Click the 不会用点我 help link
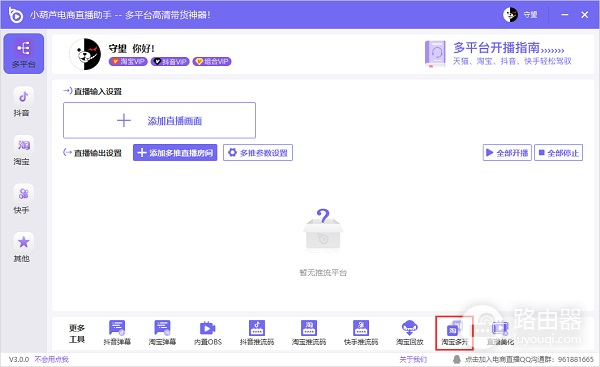This screenshot has width=600, height=367. (52, 359)
